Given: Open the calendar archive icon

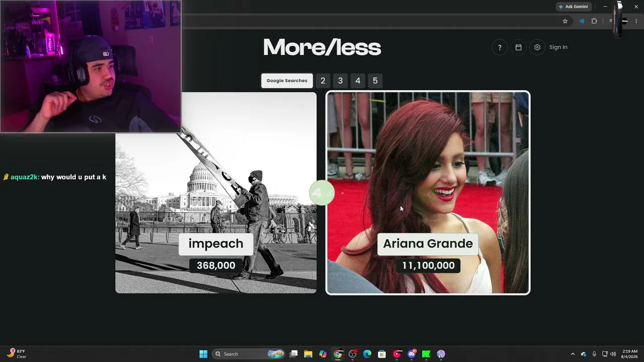Looking at the screenshot, I should [x=518, y=47].
